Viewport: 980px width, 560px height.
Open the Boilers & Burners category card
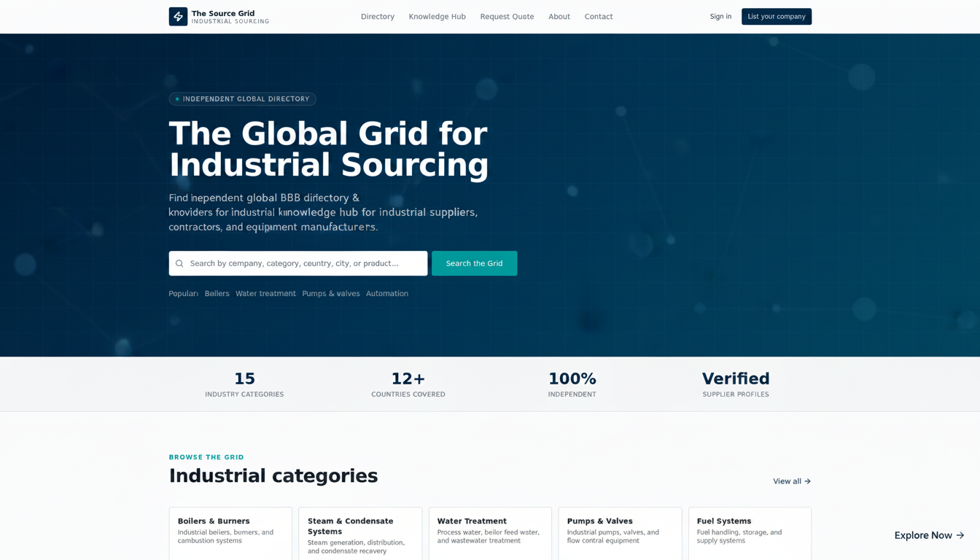tap(230, 534)
